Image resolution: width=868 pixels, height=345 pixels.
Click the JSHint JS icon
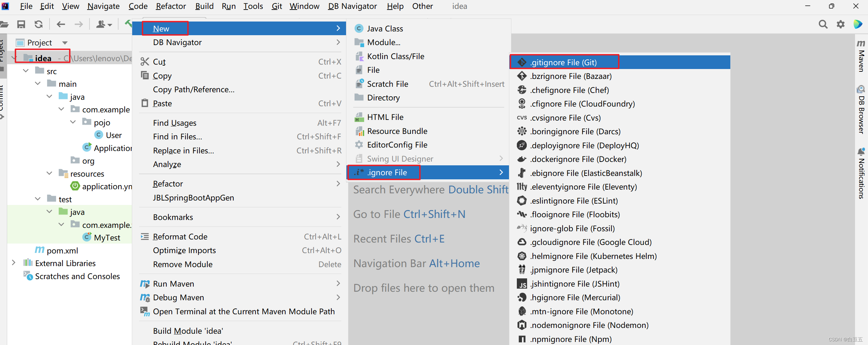point(522,284)
